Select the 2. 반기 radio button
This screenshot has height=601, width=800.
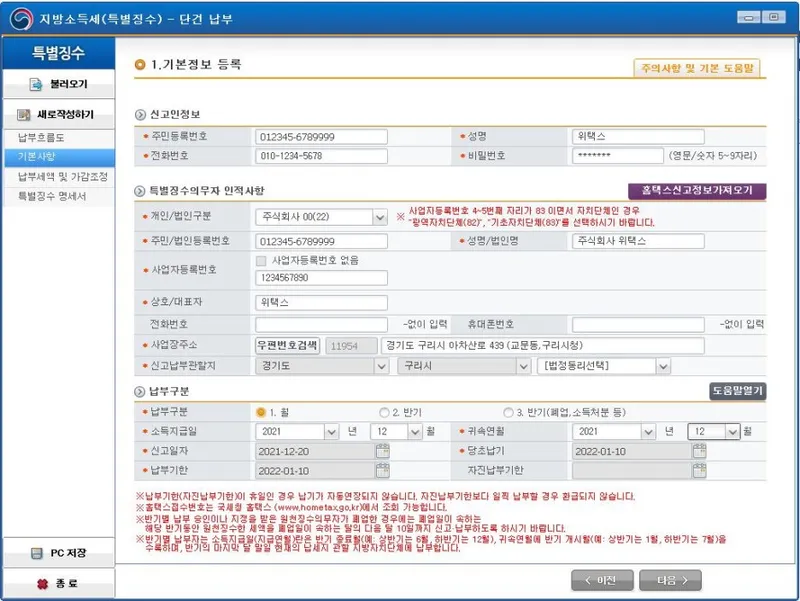[x=384, y=412]
